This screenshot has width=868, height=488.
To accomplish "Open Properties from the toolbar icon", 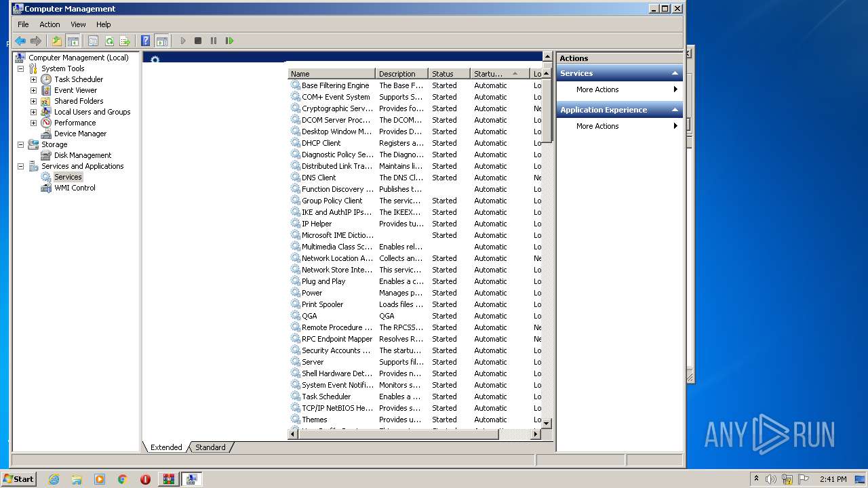I will (94, 41).
